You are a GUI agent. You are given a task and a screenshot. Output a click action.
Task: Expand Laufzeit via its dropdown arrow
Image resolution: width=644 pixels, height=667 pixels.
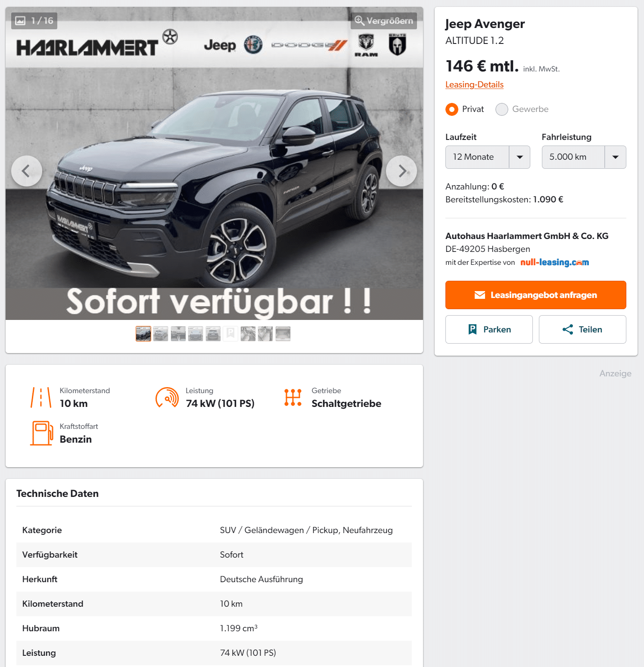520,157
